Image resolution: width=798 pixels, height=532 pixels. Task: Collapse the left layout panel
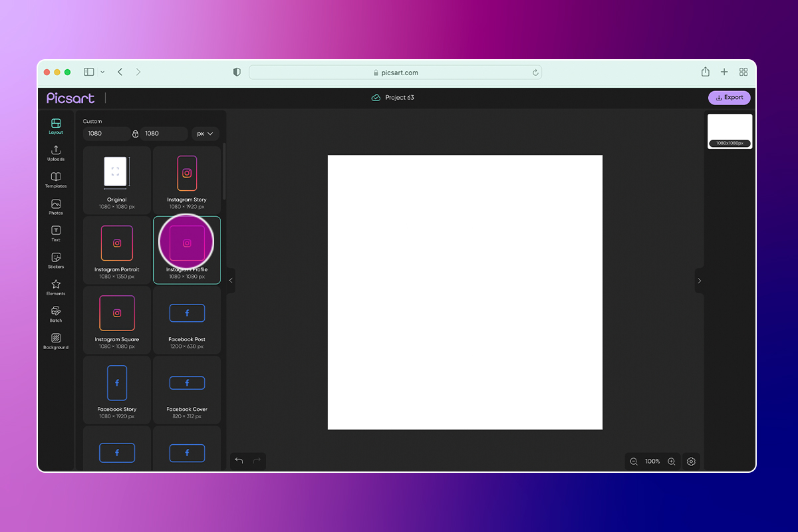click(x=231, y=281)
